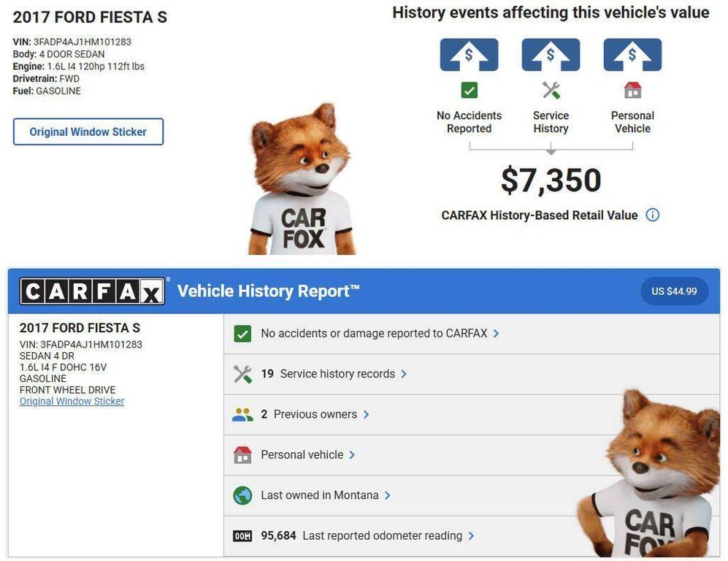The width and height of the screenshot is (728, 561).
Task: Expand Last reported odometer reading chevron
Action: pyautogui.click(x=472, y=536)
